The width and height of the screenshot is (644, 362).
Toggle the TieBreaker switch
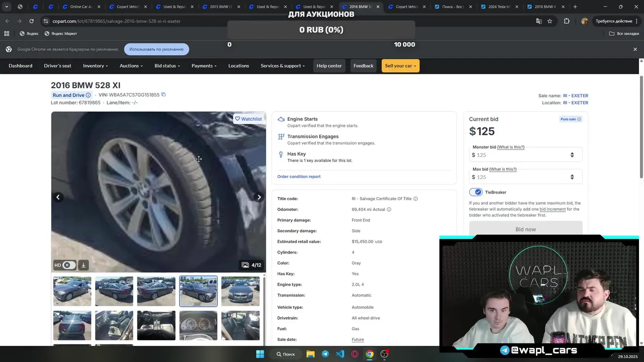(475, 192)
